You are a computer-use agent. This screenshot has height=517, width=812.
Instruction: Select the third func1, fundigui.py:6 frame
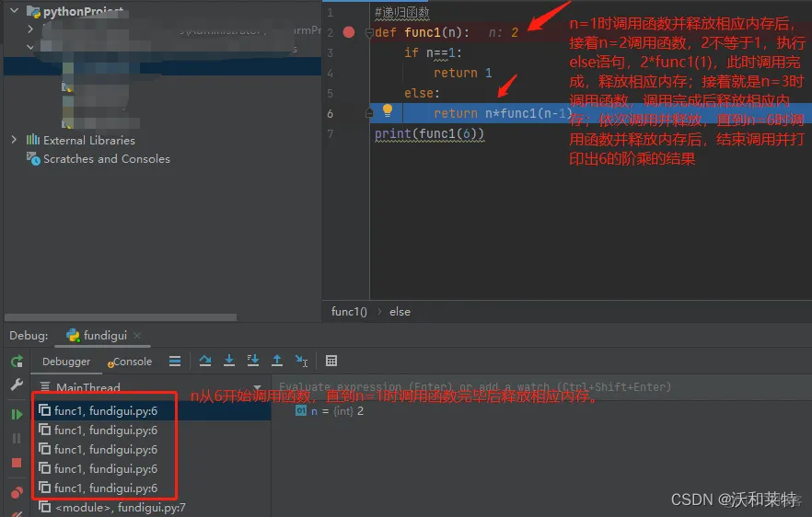(x=151, y=449)
